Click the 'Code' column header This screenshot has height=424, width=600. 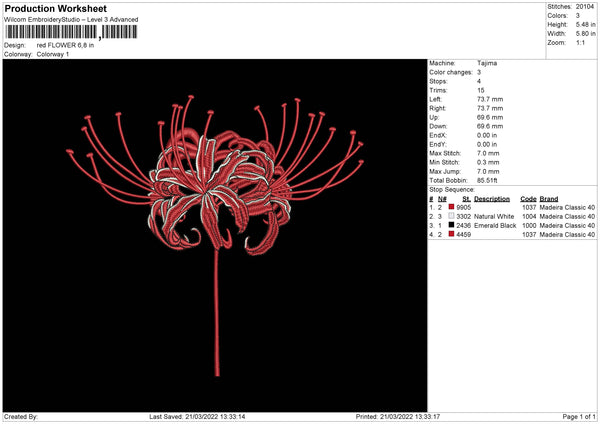528,199
